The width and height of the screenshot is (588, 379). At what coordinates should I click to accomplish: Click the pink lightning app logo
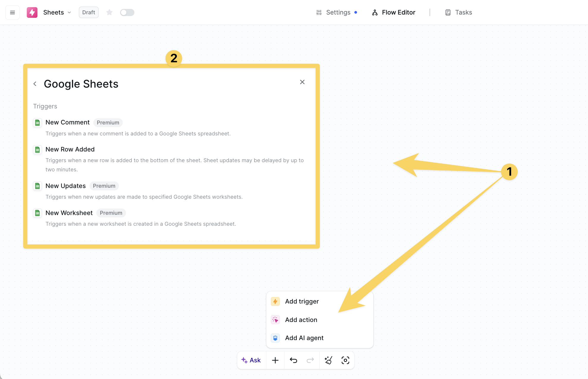pos(32,12)
